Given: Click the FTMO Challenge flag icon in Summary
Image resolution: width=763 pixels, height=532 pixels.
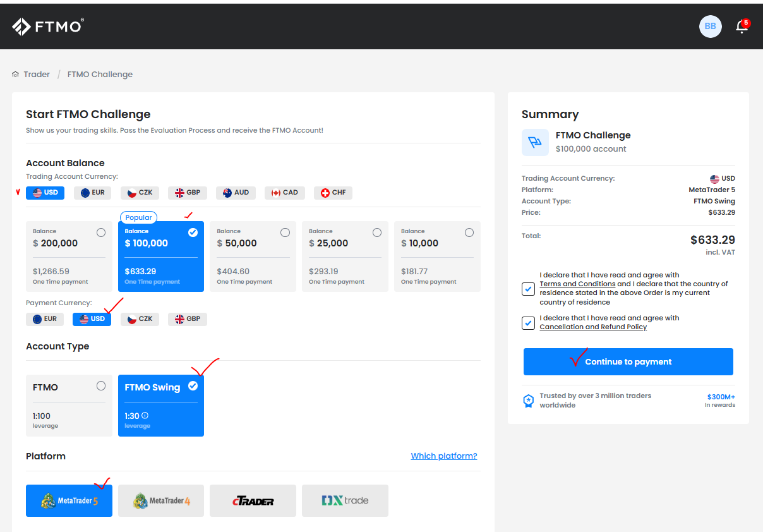Looking at the screenshot, I should pyautogui.click(x=535, y=142).
